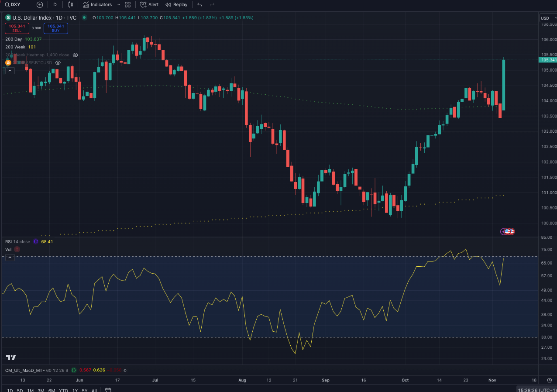Set date range to 1Y
This screenshot has height=392, width=557.
[x=75, y=390]
